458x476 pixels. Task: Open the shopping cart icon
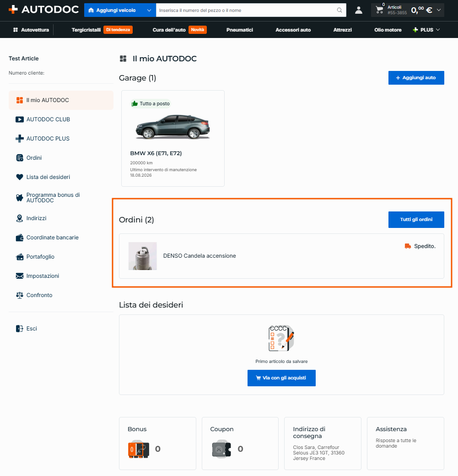379,10
